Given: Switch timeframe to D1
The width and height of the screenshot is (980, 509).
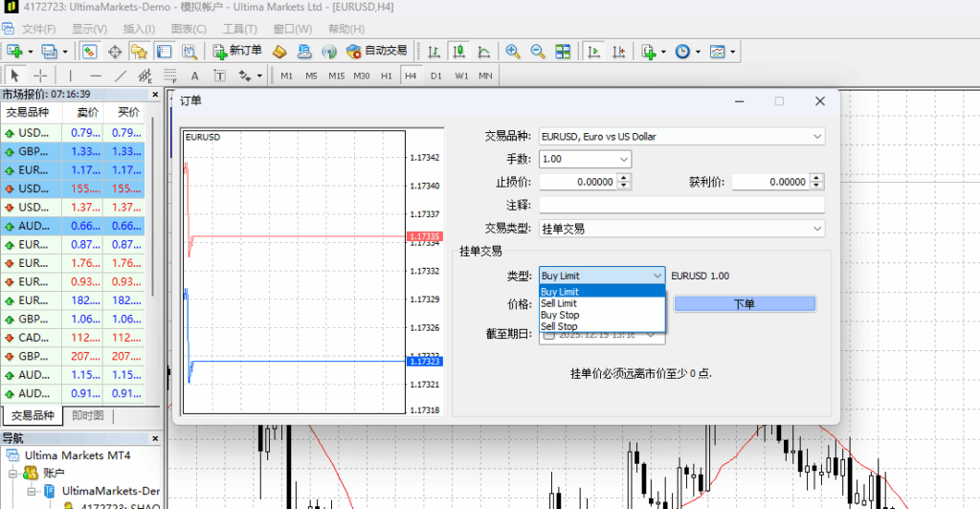Looking at the screenshot, I should [x=436, y=76].
